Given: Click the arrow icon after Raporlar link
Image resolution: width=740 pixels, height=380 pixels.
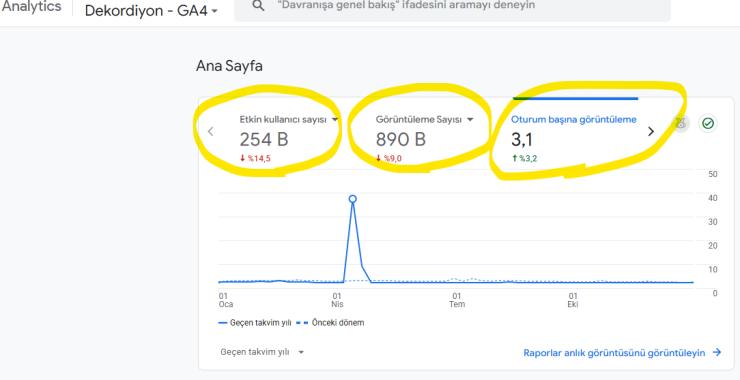Looking at the screenshot, I should click(x=717, y=352).
